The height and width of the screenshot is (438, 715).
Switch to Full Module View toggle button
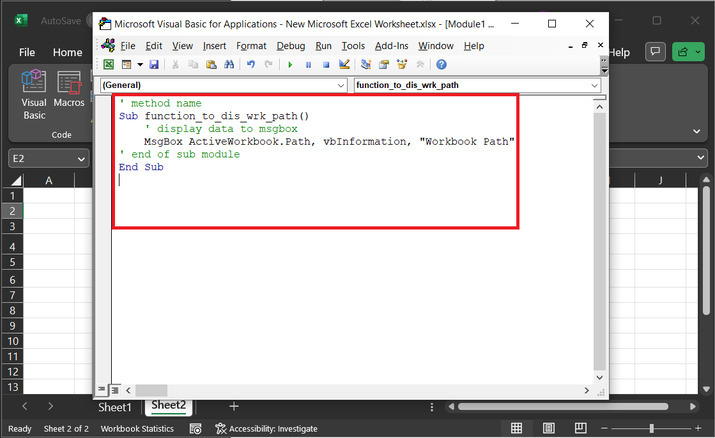point(114,388)
